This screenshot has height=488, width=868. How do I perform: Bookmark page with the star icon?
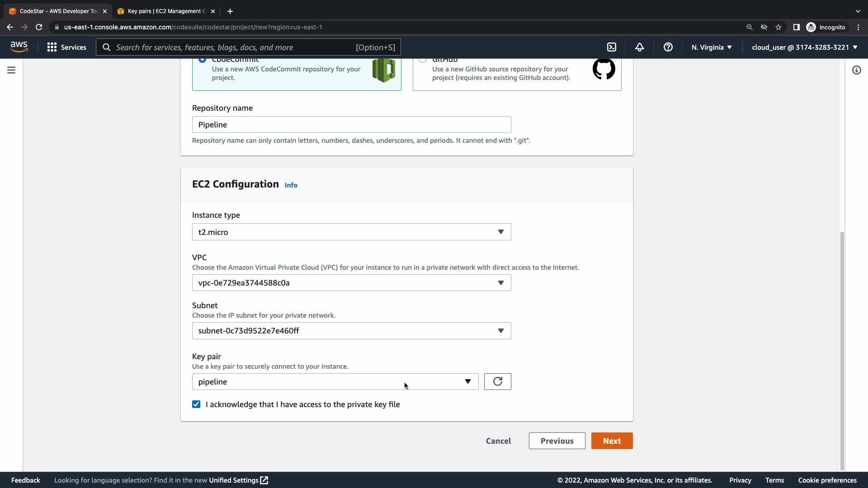click(x=778, y=27)
